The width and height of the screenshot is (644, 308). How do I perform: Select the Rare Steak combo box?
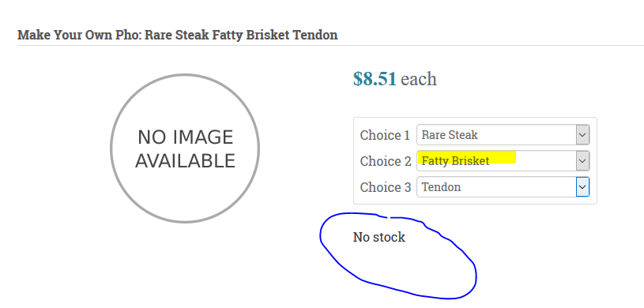tap(503, 135)
